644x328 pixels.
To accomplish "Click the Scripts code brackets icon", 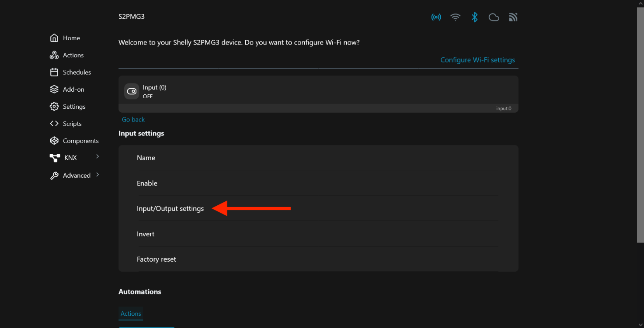I will (54, 124).
